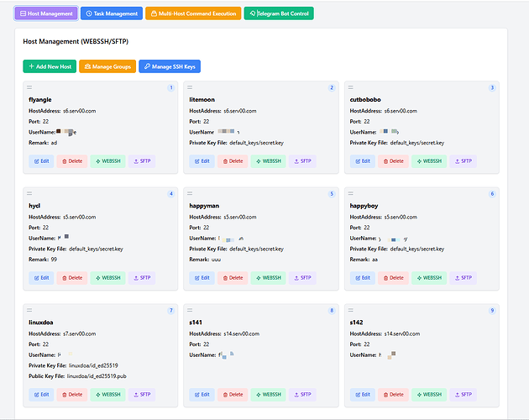Delete the flyangle host
The width and height of the screenshot is (529, 420).
click(x=72, y=161)
